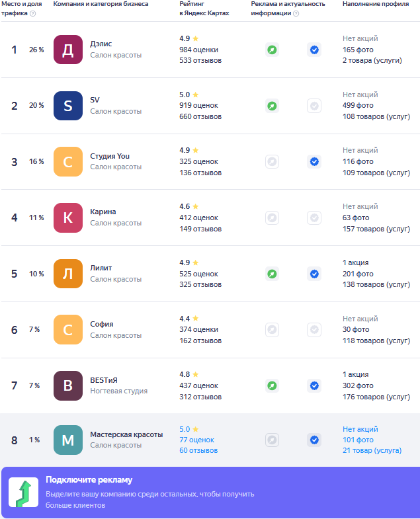Click the grey verified checkmark for София
The width and height of the screenshot is (420, 519).
(314, 329)
